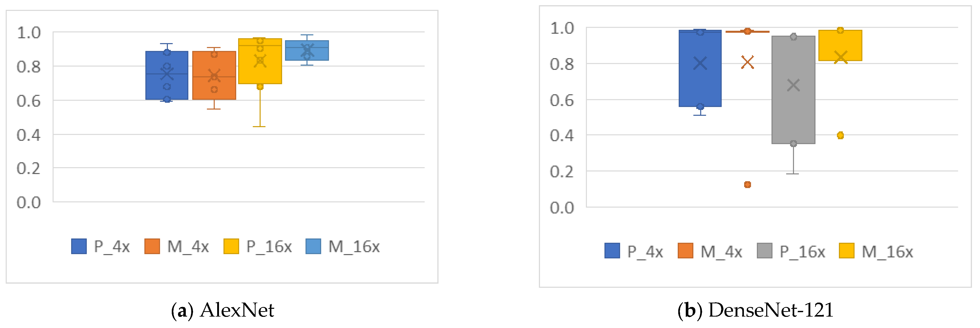
Task: Click the orange X mean marker in DenseNet-121 chart
Action: pos(748,62)
